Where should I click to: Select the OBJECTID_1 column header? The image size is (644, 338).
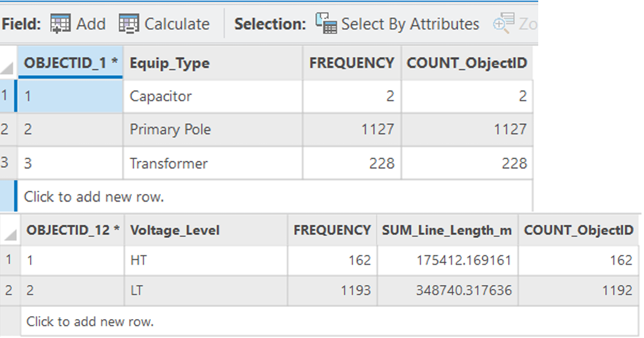(x=70, y=63)
